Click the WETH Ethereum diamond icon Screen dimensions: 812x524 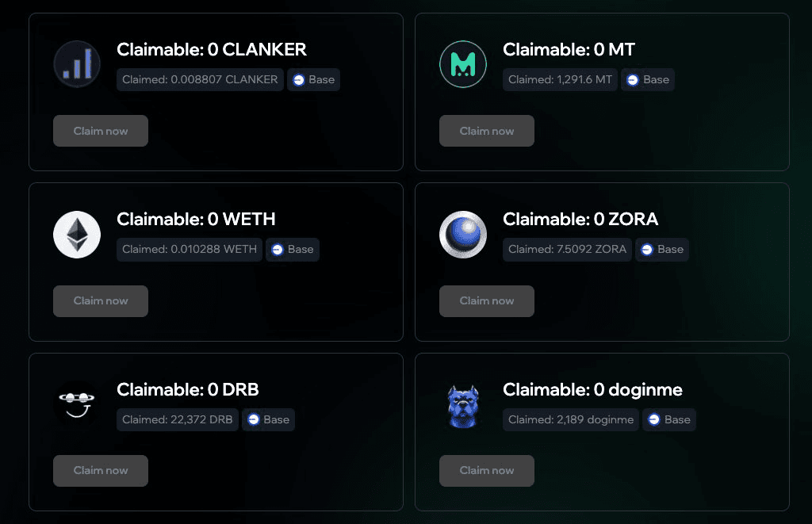(x=77, y=235)
